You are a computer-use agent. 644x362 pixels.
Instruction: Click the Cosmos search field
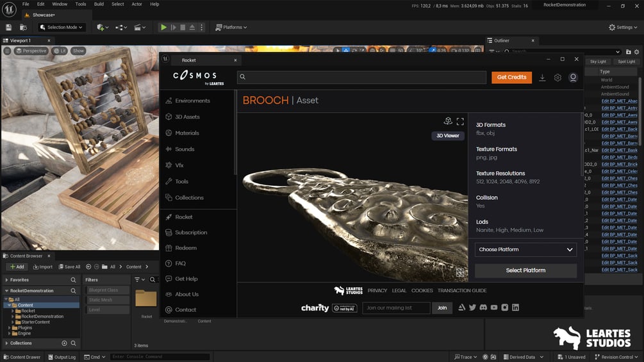[x=362, y=77]
